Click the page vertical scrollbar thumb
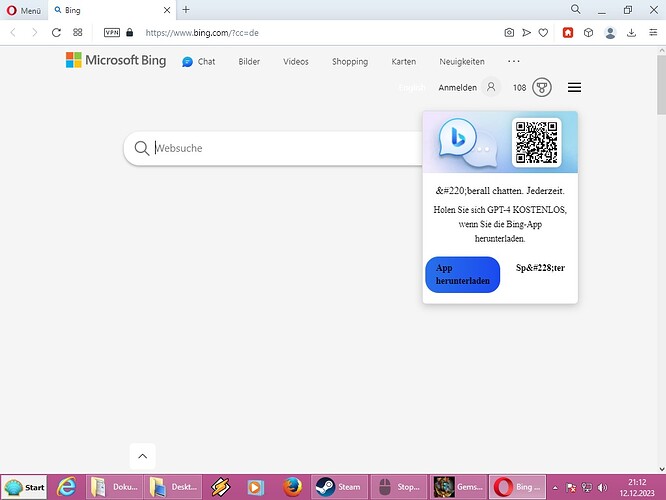 point(661,84)
